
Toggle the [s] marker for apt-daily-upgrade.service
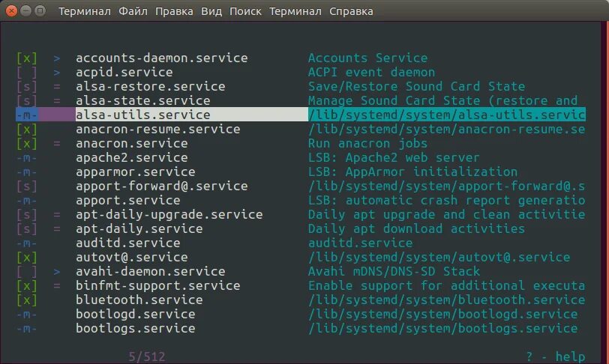pyautogui.click(x=27, y=215)
